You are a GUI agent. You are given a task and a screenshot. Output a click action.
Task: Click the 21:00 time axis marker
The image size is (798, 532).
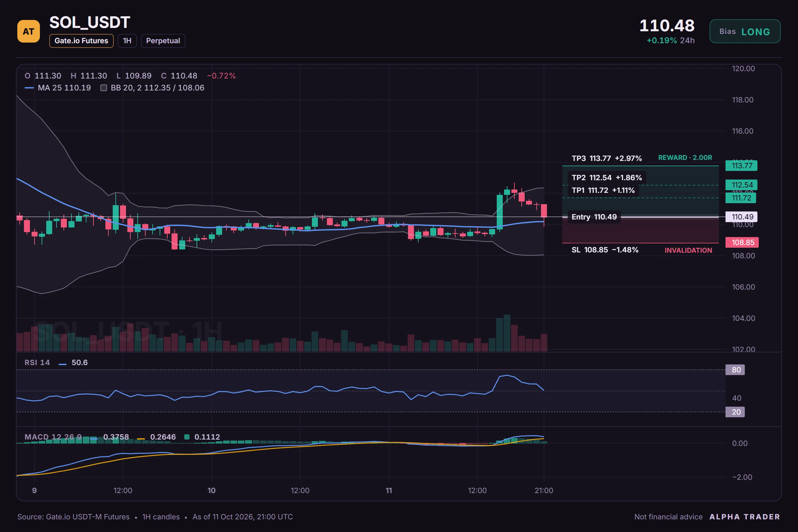click(544, 490)
